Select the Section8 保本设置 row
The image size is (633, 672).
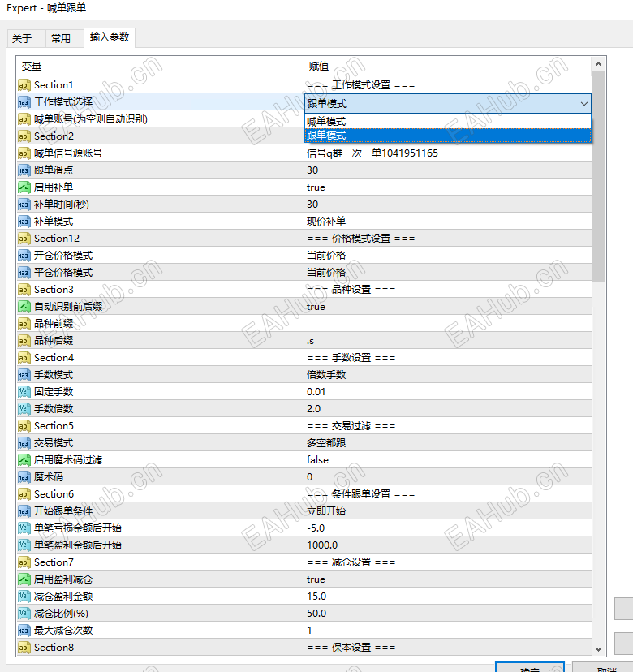tap(304, 647)
